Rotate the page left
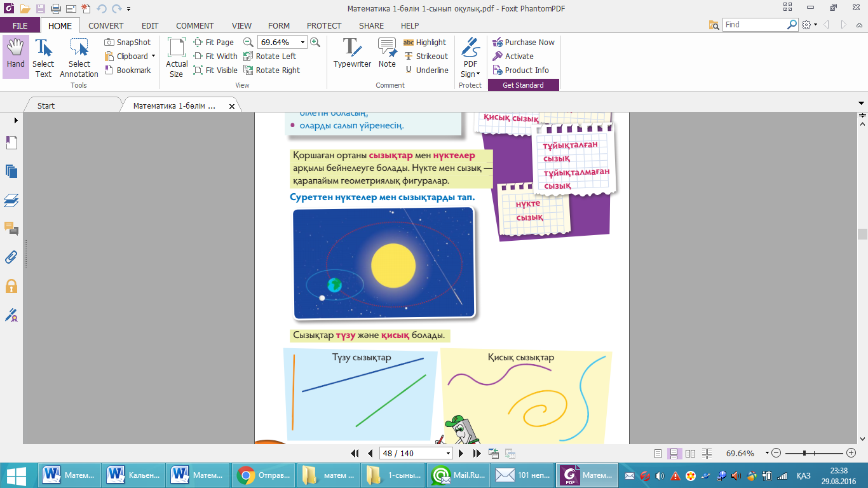 270,57
